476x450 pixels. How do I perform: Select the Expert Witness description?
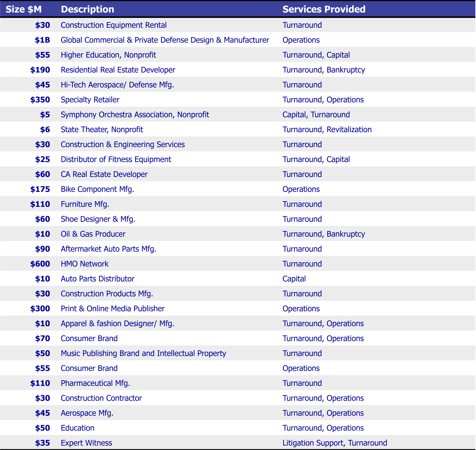pyautogui.click(x=86, y=443)
